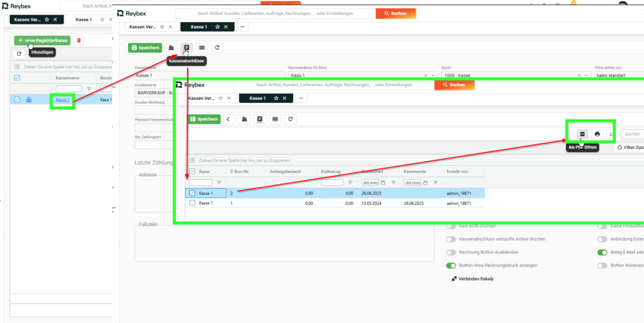Switch to Kasse 1 tab in the back window
Screen dimensions: 644x323
tap(84, 19)
